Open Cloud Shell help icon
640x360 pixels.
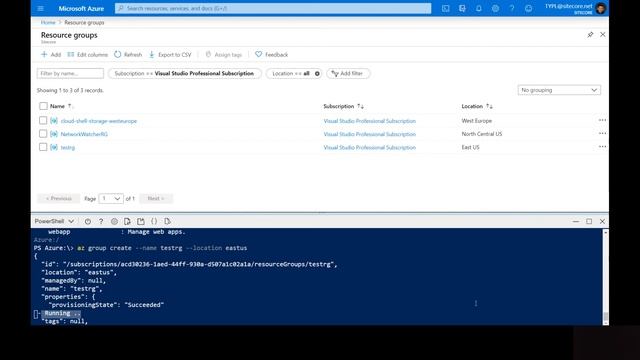[101, 221]
